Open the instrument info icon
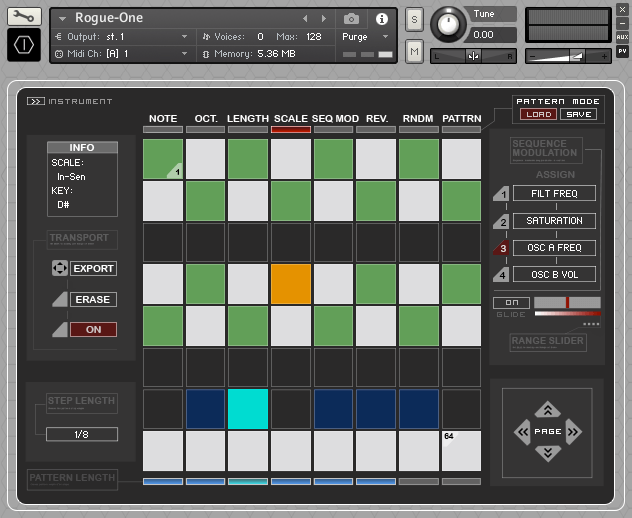Image resolution: width=632 pixels, height=518 pixels. [x=381, y=18]
